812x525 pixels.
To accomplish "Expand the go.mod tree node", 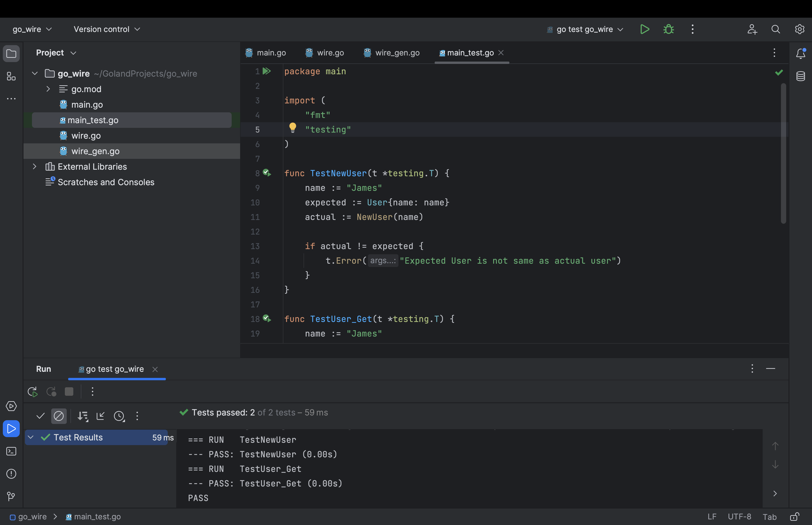I will [48, 89].
